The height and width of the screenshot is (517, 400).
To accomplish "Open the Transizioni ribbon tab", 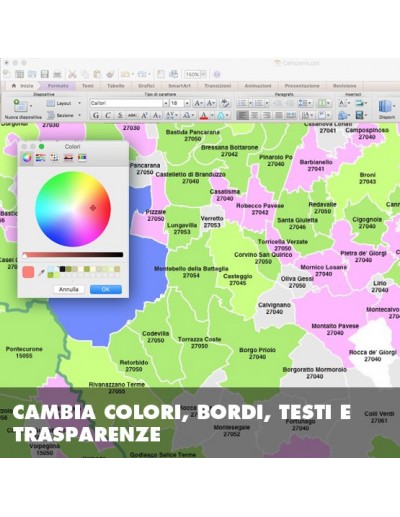I will 218,86.
